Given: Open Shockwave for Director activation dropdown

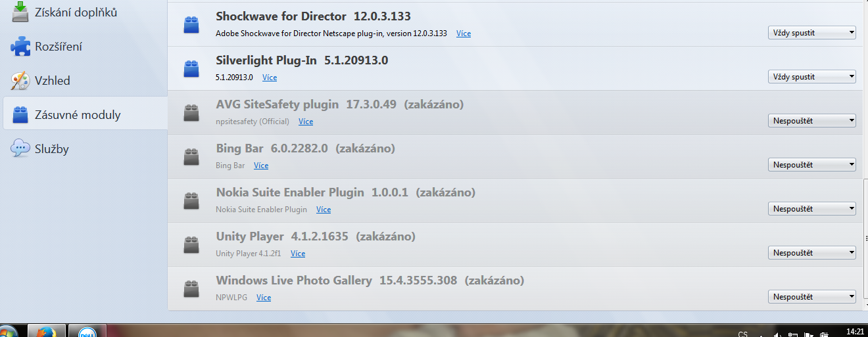Looking at the screenshot, I should (x=811, y=33).
